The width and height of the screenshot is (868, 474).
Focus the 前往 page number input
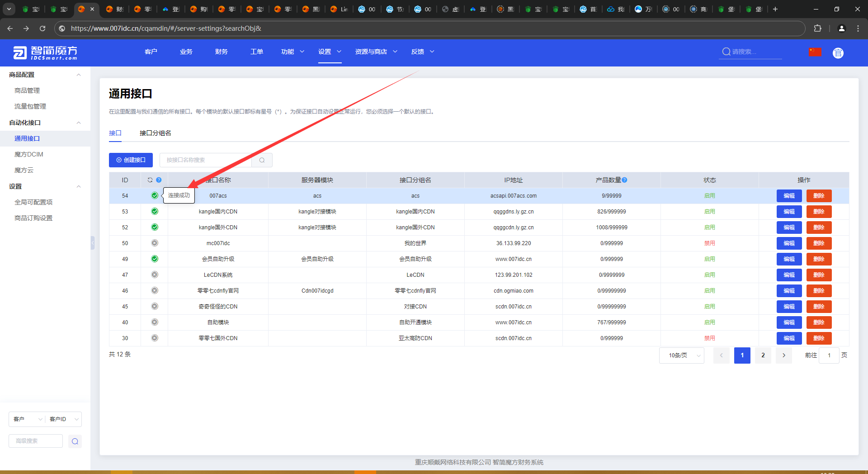point(829,355)
